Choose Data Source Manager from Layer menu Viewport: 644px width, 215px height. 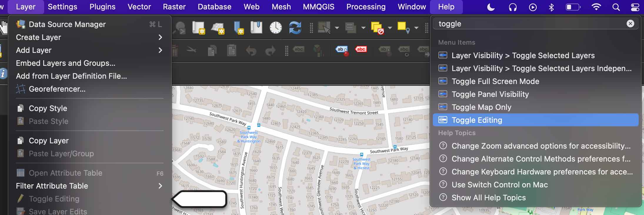[67, 24]
